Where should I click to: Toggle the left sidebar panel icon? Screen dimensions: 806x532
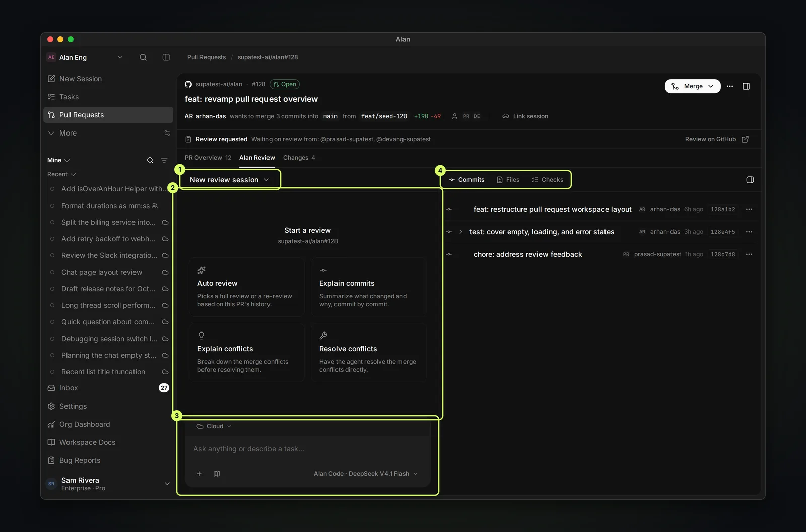coord(166,57)
